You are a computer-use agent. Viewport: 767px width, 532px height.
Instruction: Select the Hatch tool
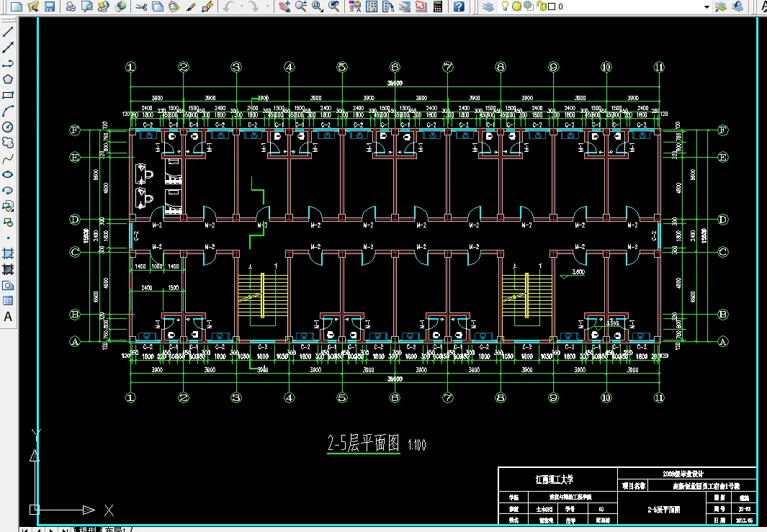pos(8,254)
